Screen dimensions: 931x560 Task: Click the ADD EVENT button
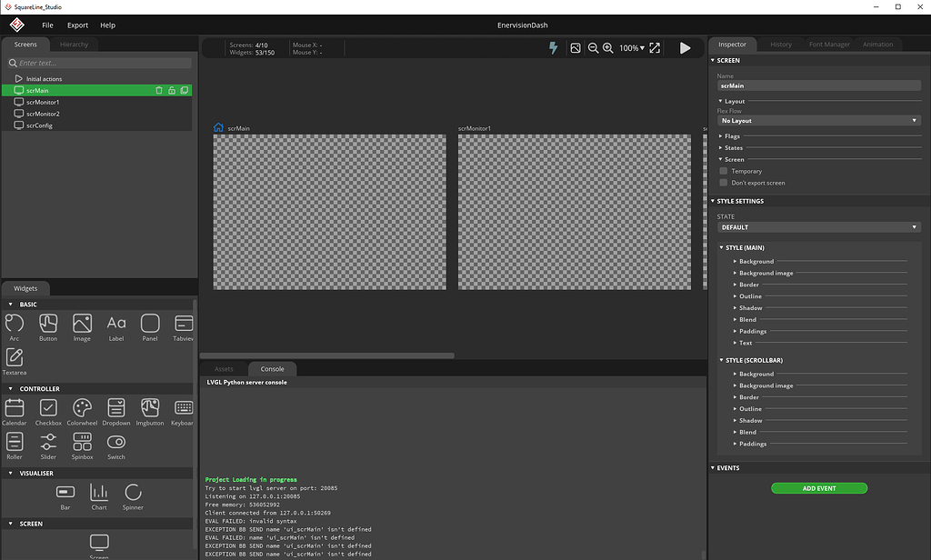819,488
